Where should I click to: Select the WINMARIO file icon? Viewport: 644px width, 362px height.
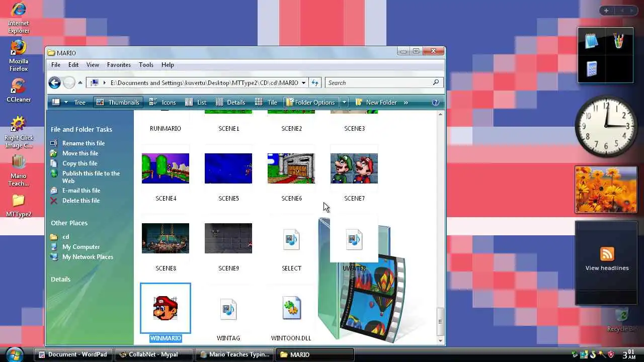[x=166, y=308]
